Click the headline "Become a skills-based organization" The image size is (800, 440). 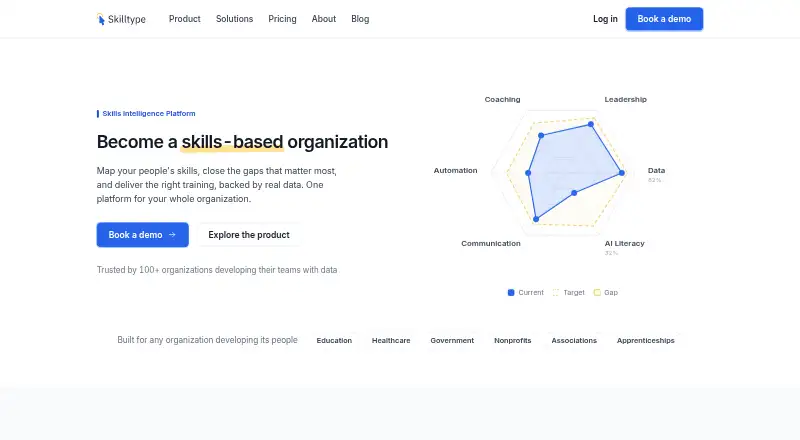pyautogui.click(x=242, y=142)
